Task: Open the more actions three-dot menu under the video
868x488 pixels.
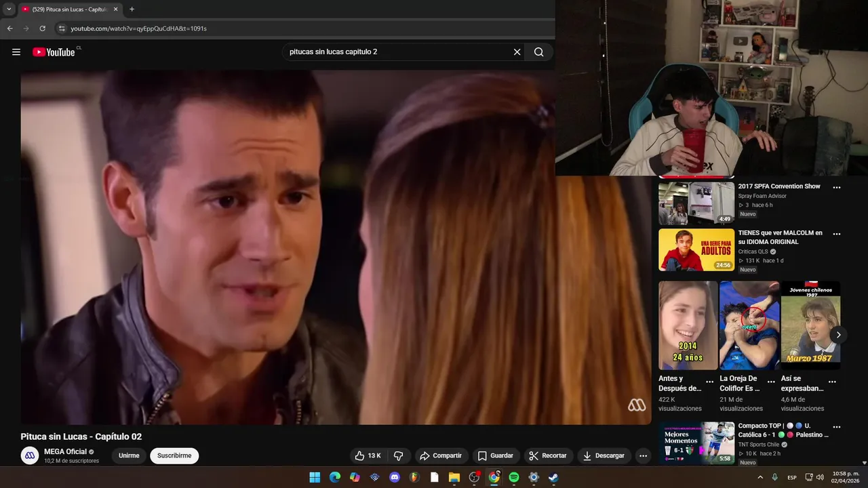Action: 643,455
